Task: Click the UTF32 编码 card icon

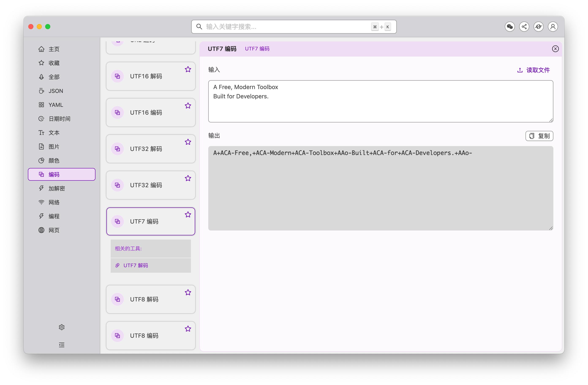Action: click(x=117, y=185)
